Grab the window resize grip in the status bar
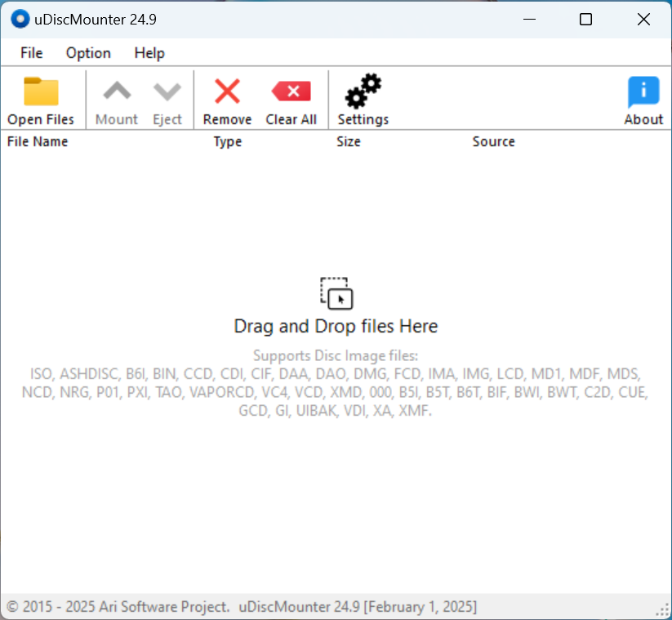Screen dimensions: 672x620 coord(664,611)
